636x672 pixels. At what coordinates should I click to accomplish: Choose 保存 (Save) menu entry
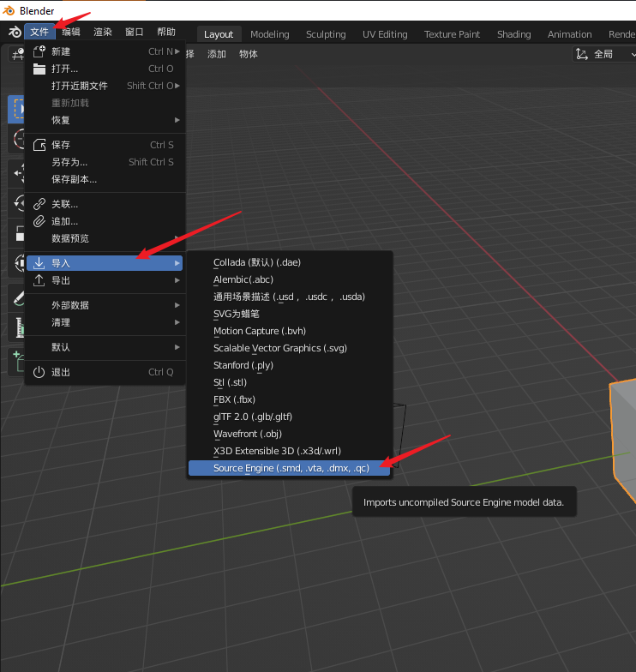[105, 145]
